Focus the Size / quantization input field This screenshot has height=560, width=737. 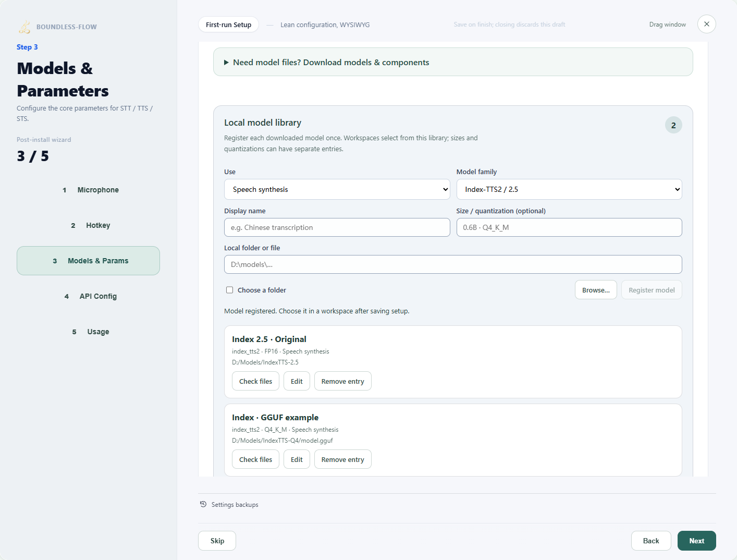coord(569,227)
